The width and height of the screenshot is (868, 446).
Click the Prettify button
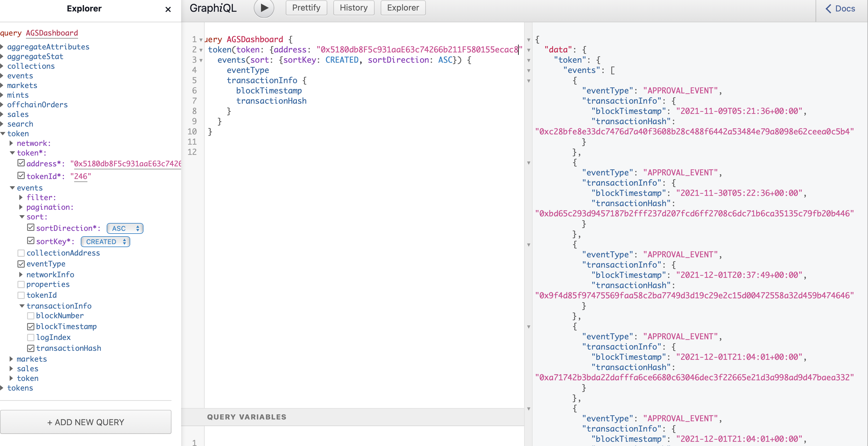click(306, 8)
